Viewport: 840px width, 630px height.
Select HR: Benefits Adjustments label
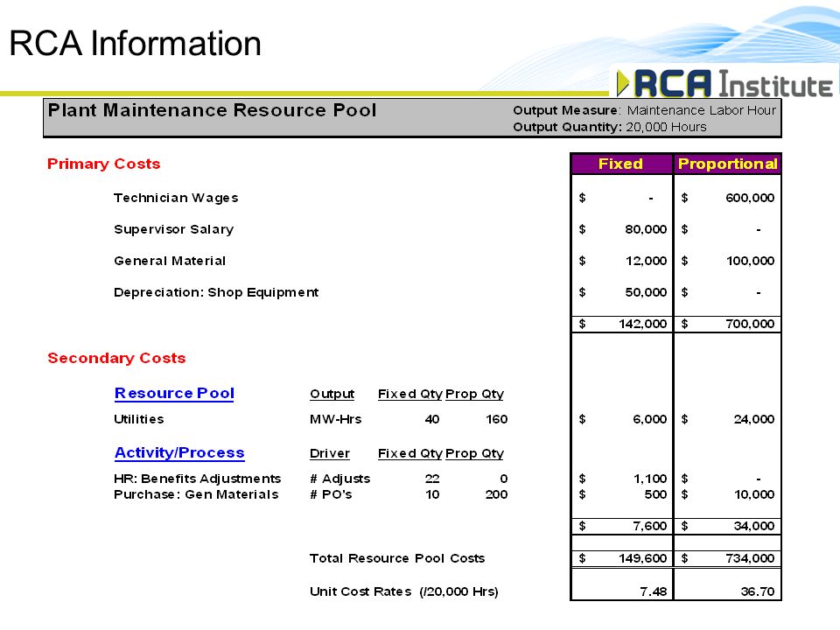click(x=197, y=479)
